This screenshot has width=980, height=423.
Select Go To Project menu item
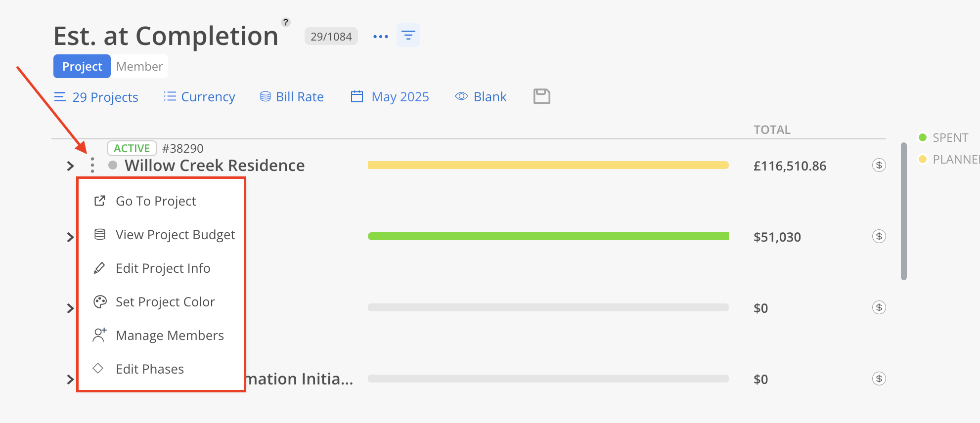coord(156,201)
